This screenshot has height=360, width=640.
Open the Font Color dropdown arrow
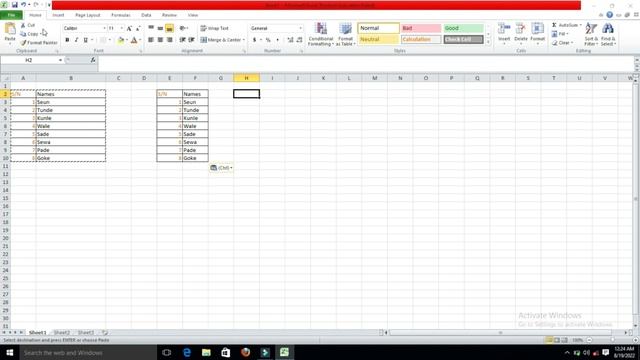pos(140,40)
